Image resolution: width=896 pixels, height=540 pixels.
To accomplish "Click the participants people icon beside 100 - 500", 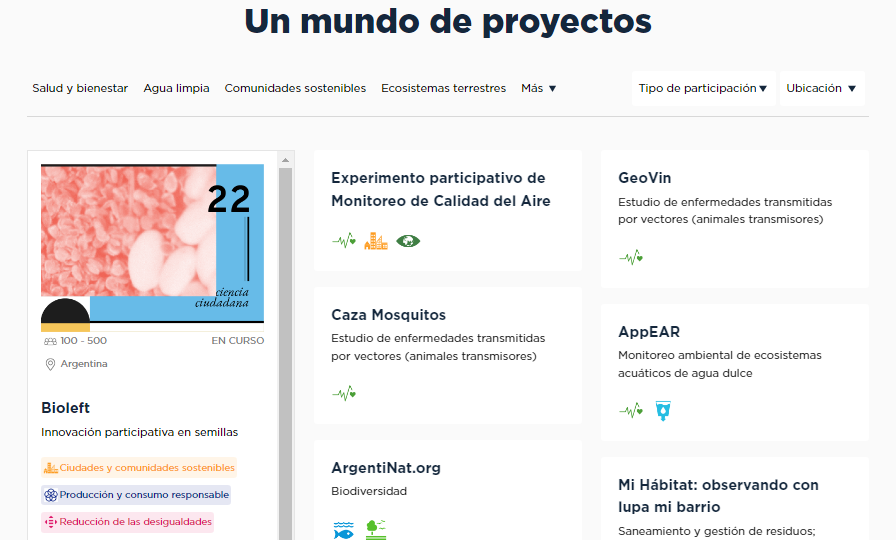I will click(50, 341).
